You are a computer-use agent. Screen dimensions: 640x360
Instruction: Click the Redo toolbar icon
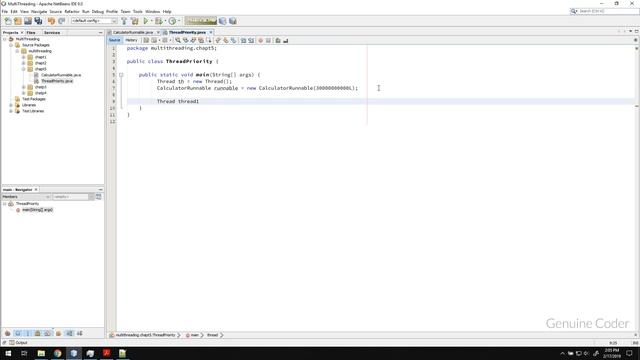[x=62, y=21]
